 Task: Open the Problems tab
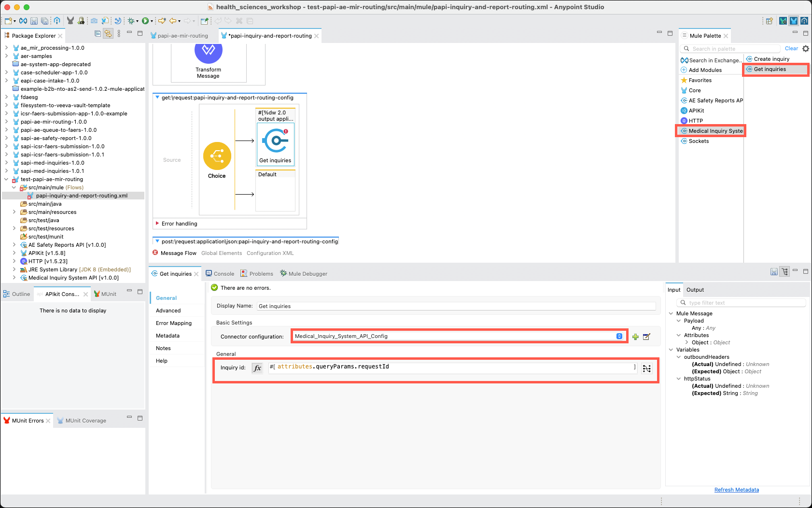tap(257, 274)
